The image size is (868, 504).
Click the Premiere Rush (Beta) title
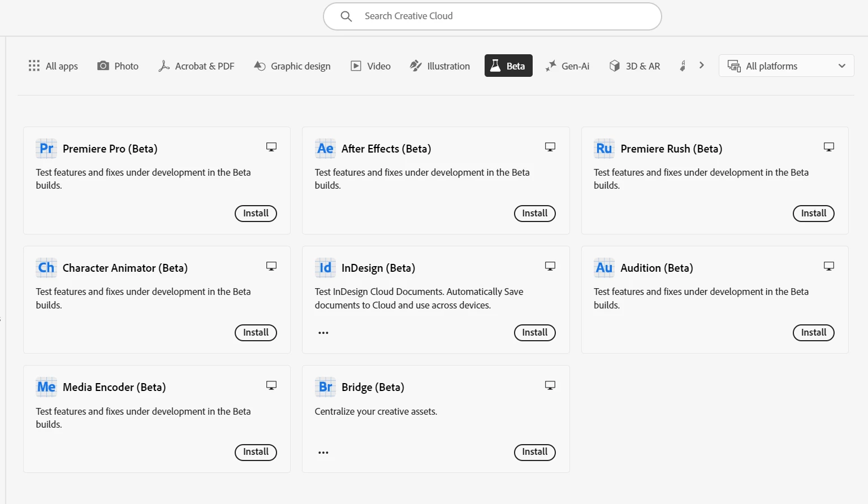pyautogui.click(x=671, y=149)
